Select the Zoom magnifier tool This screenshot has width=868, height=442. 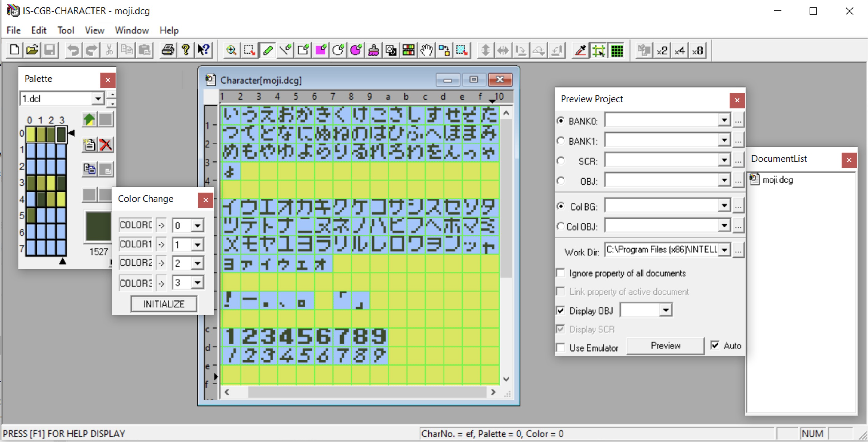231,50
